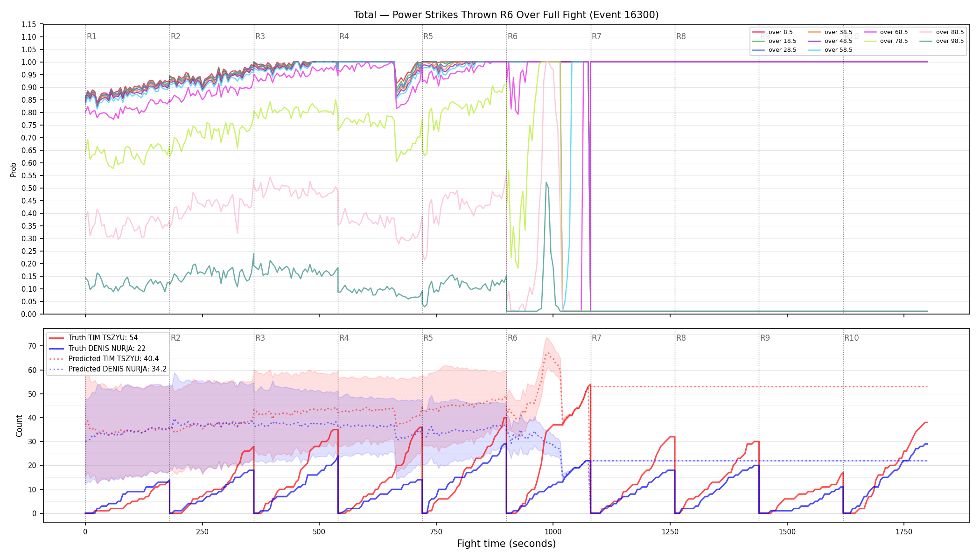Click the 'Count' y-axis label
Viewport: 980px width, 560px height.
19,426
